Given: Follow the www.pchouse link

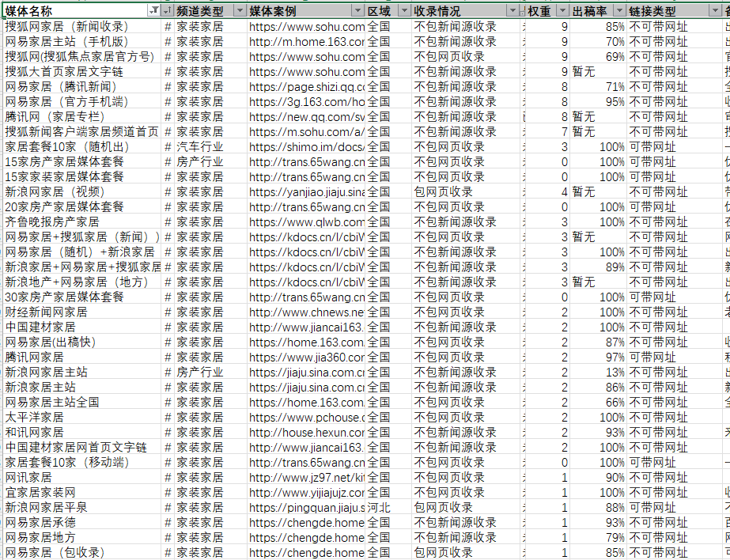Looking at the screenshot, I should 307,418.
